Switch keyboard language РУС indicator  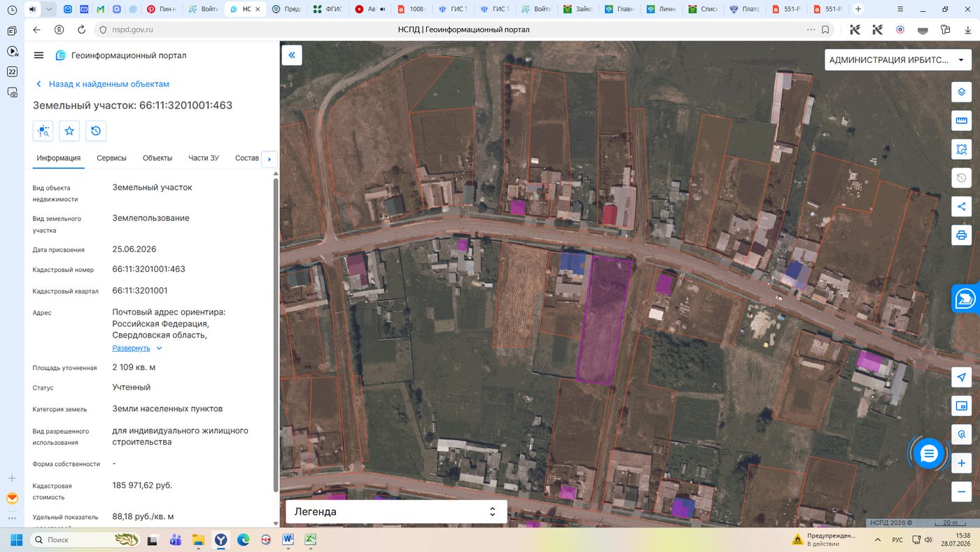897,540
